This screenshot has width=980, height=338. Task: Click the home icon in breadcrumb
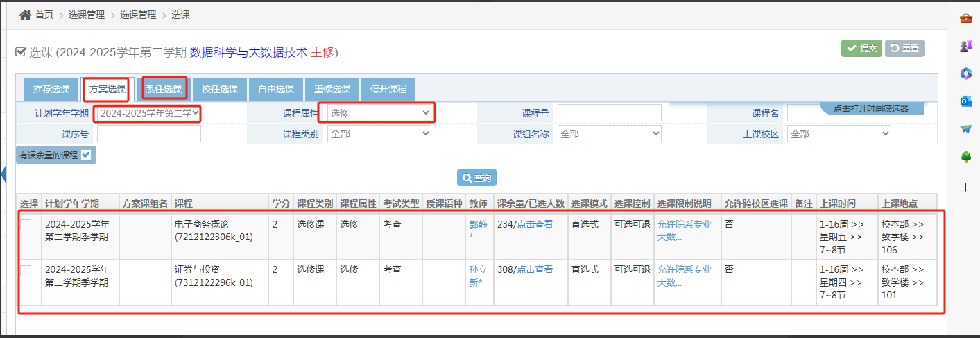[x=25, y=15]
